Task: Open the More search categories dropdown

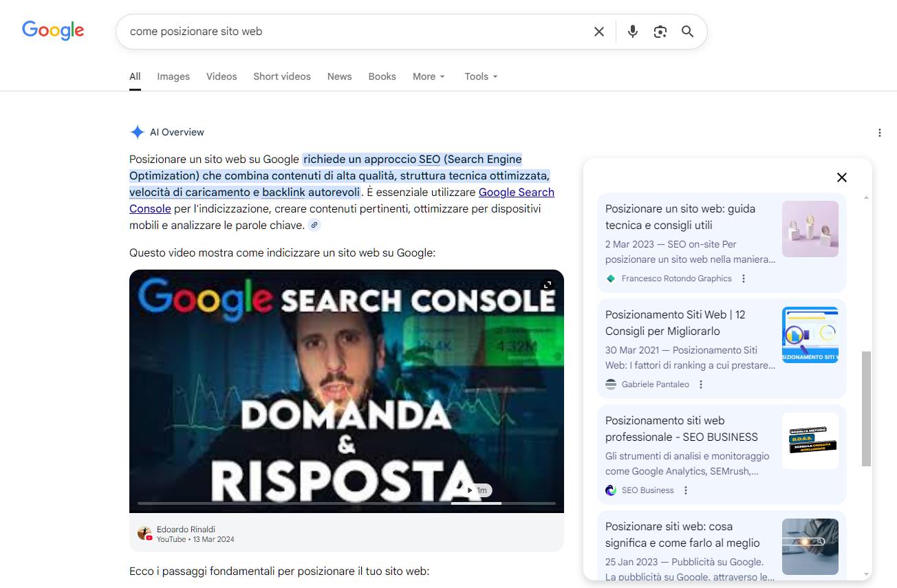Action: point(428,76)
